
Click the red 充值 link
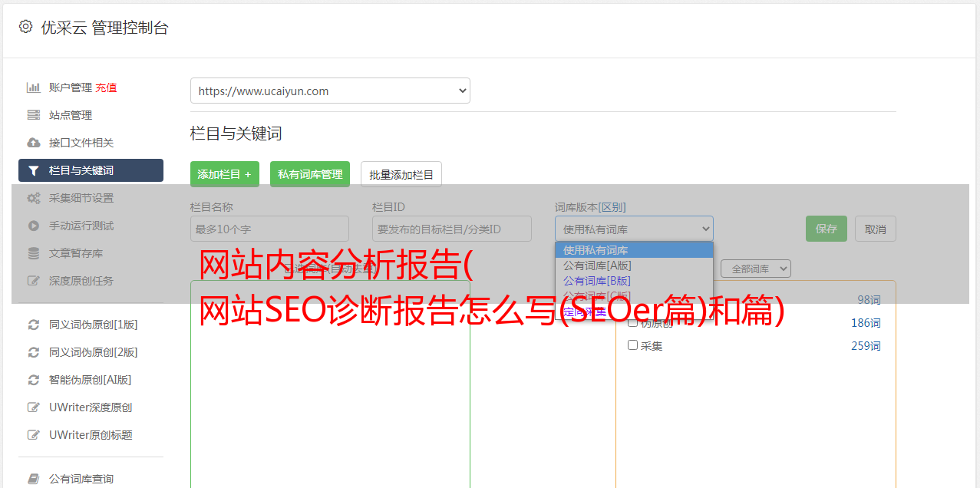pos(106,87)
